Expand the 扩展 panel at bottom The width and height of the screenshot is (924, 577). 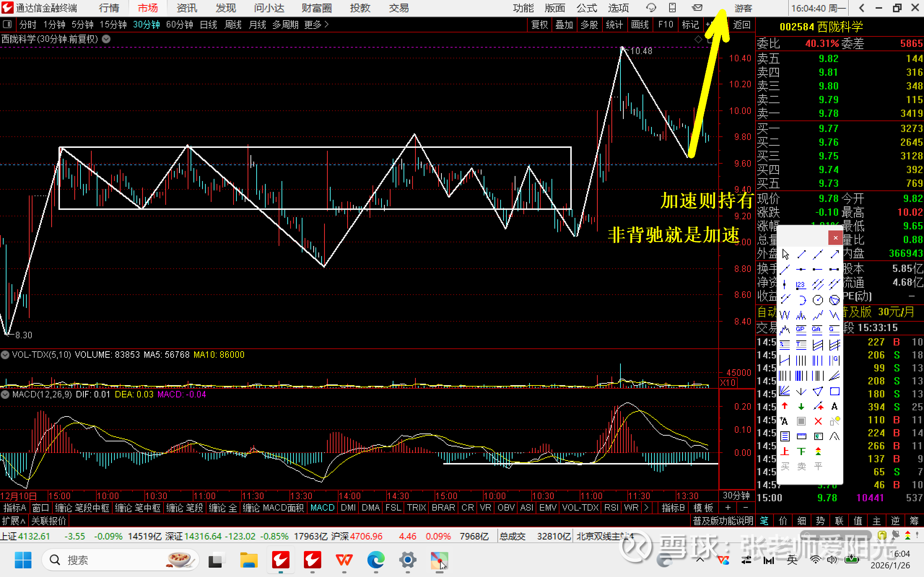14,520
